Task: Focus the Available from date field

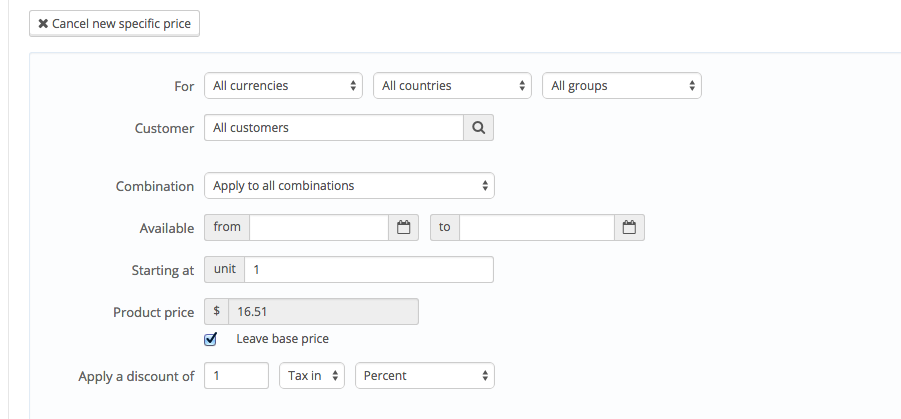Action: 318,228
